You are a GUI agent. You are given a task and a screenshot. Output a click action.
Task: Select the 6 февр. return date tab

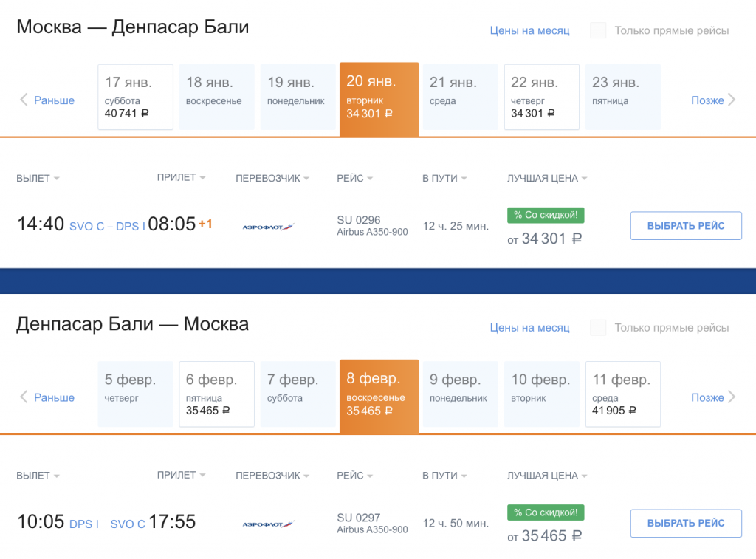pyautogui.click(x=216, y=394)
